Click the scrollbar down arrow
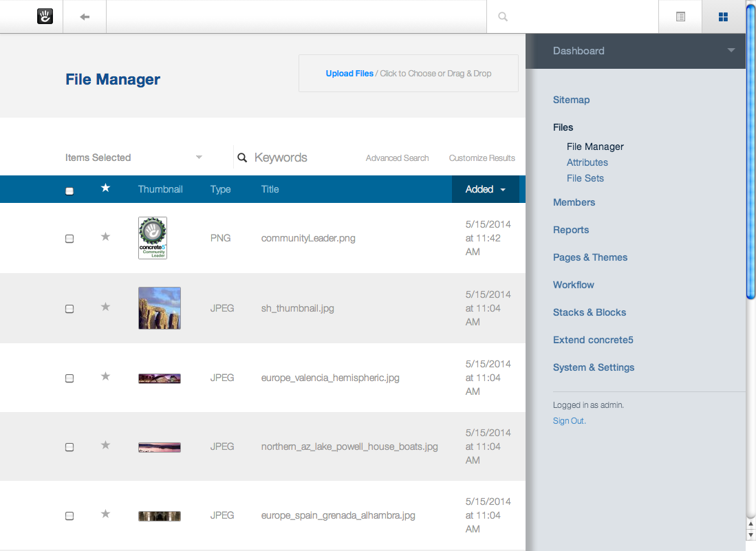The width and height of the screenshot is (756, 551). (750, 536)
